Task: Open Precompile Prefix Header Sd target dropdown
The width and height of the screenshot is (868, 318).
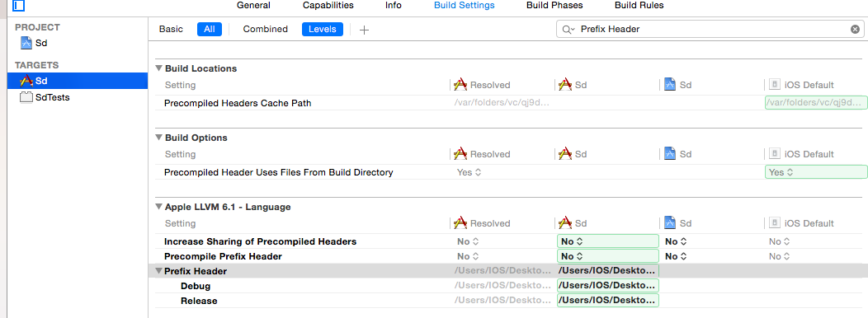Action: click(x=607, y=256)
